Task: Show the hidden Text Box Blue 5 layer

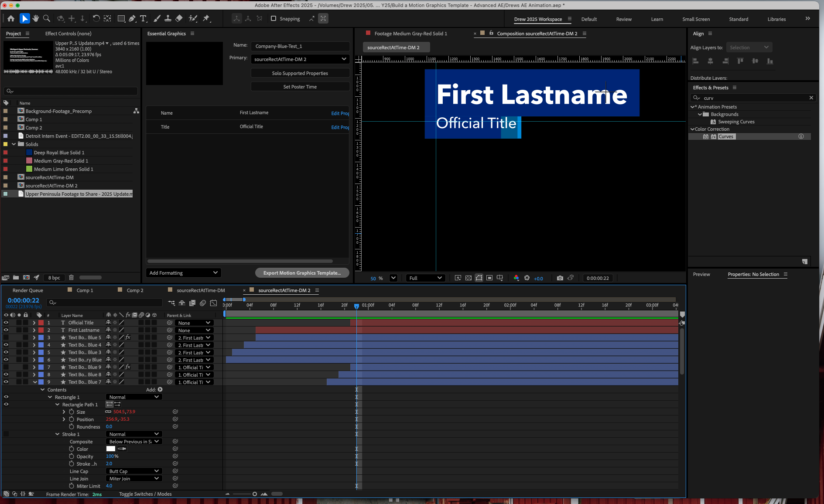Action: click(6, 337)
